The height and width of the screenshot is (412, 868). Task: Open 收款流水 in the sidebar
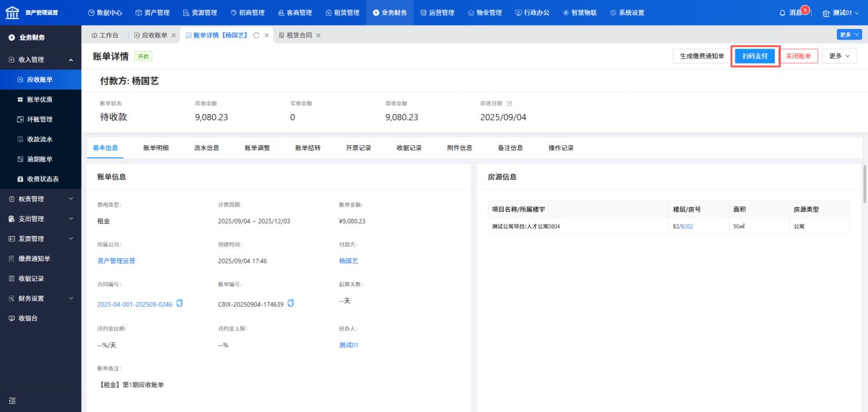[x=41, y=139]
